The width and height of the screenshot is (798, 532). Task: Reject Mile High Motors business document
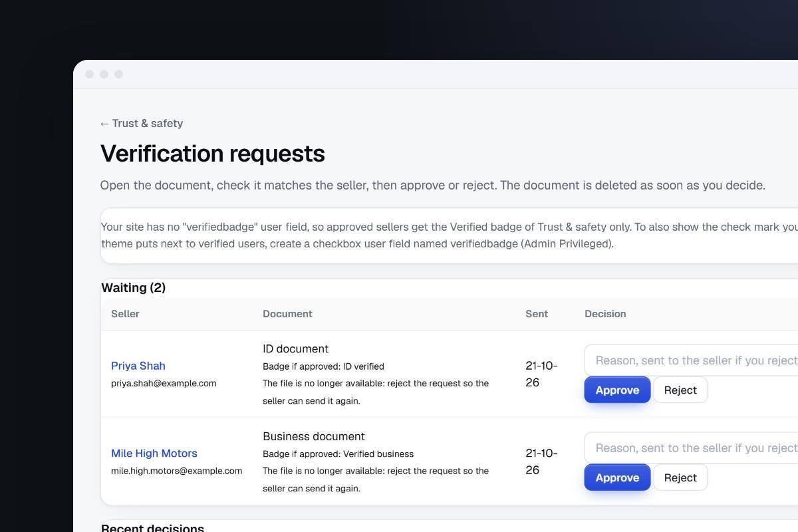[x=680, y=477]
